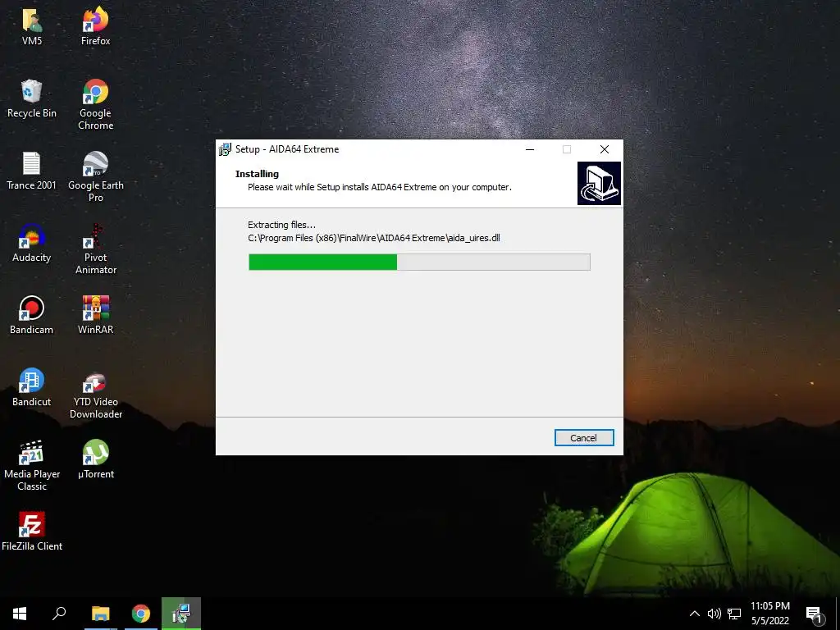The width and height of the screenshot is (840, 630).
Task: Select the µTorrent desktop icon
Action: coord(95,460)
